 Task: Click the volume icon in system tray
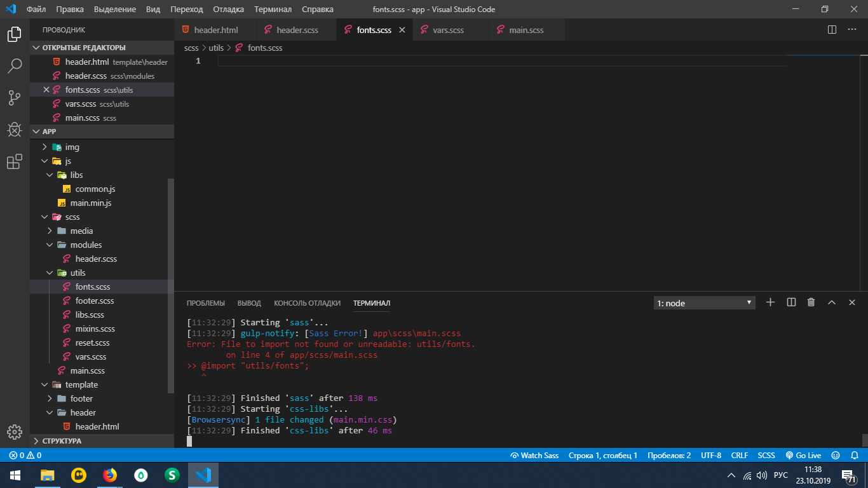tap(762, 475)
